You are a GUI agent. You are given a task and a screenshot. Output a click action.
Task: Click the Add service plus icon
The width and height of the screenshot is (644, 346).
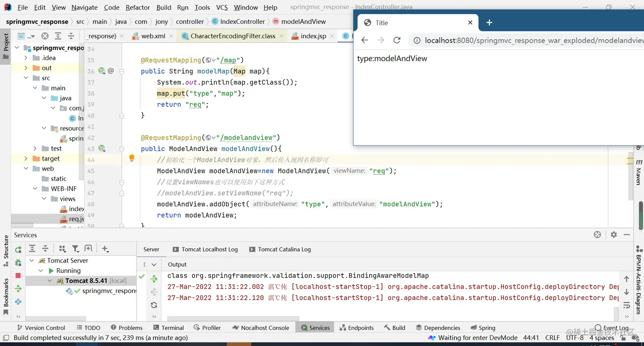tap(105, 249)
